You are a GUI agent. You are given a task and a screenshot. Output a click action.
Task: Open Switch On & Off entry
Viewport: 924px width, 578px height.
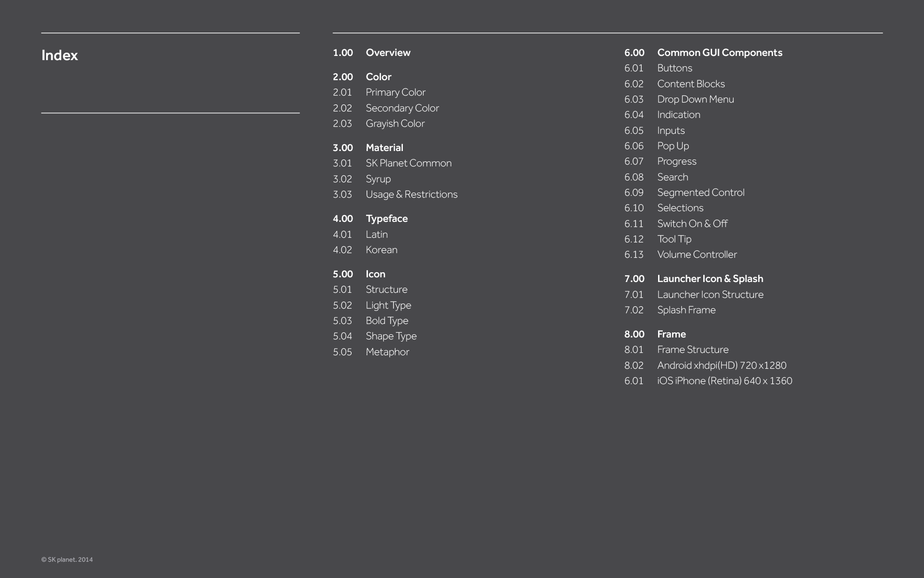(x=692, y=224)
